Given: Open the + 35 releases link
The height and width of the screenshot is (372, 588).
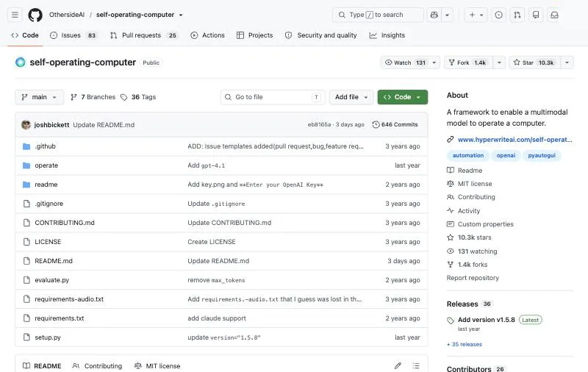Looking at the screenshot, I should (465, 344).
